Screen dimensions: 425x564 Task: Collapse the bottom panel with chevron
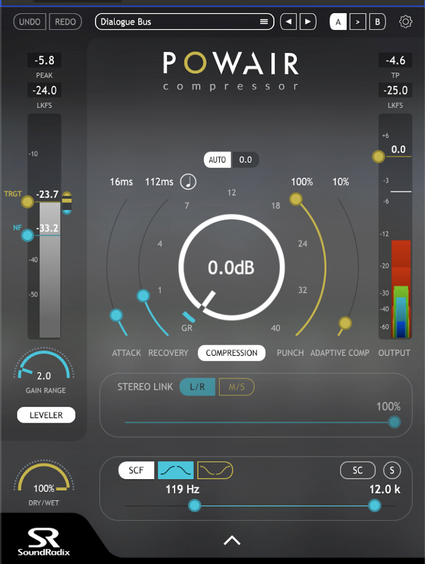pos(232,540)
